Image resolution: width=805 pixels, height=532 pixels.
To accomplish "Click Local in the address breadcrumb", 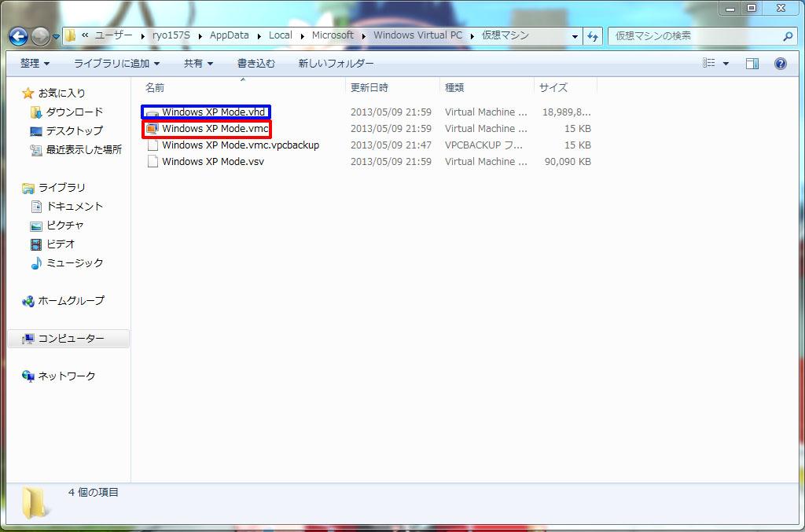I will (281, 35).
